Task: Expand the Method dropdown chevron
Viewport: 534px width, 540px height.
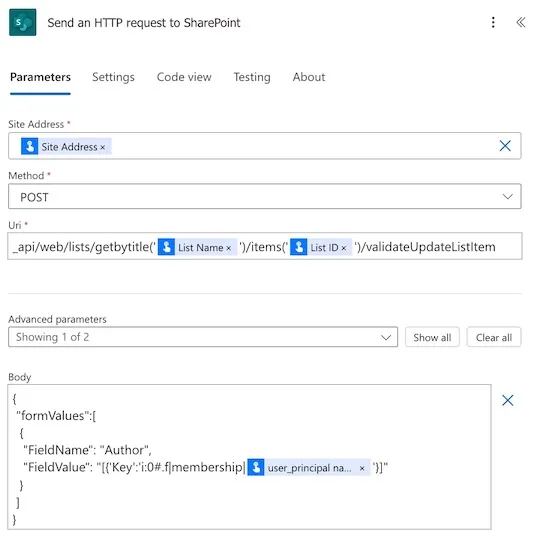Action: [507, 197]
